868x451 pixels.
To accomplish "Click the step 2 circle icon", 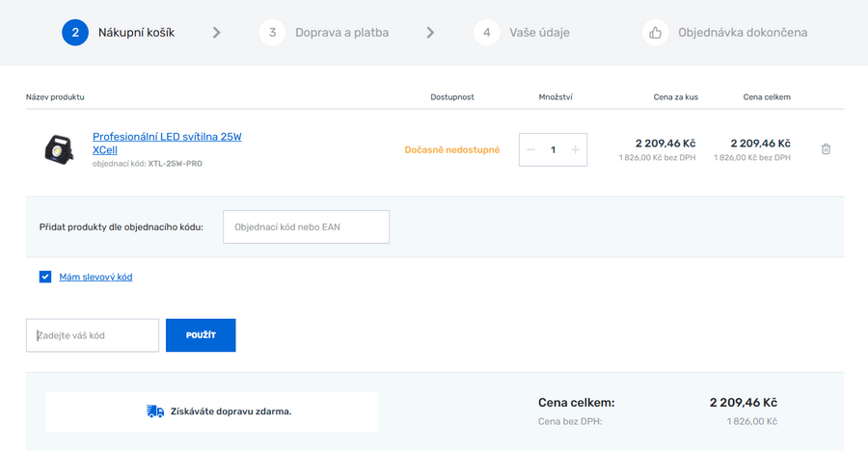I will point(75,33).
